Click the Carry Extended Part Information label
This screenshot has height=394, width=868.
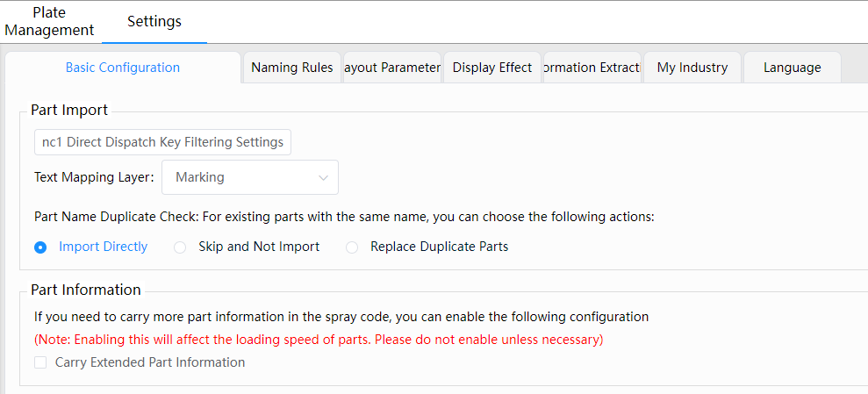pos(150,362)
